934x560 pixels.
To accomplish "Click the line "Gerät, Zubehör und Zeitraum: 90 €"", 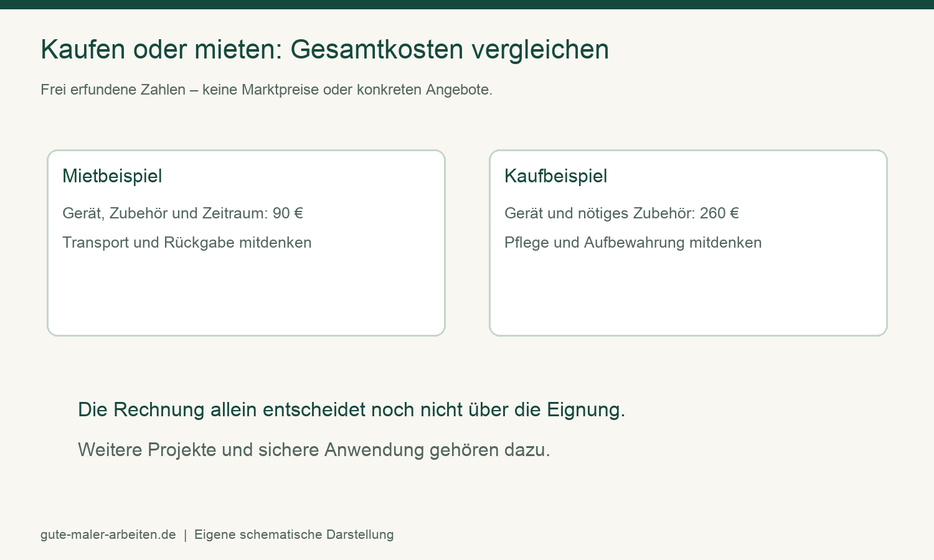I will 182,213.
